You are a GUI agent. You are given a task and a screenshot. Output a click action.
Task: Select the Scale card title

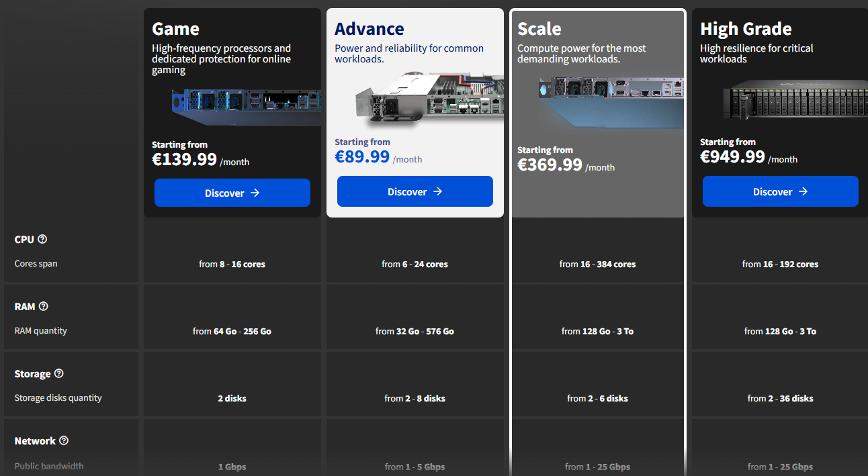[x=539, y=29]
